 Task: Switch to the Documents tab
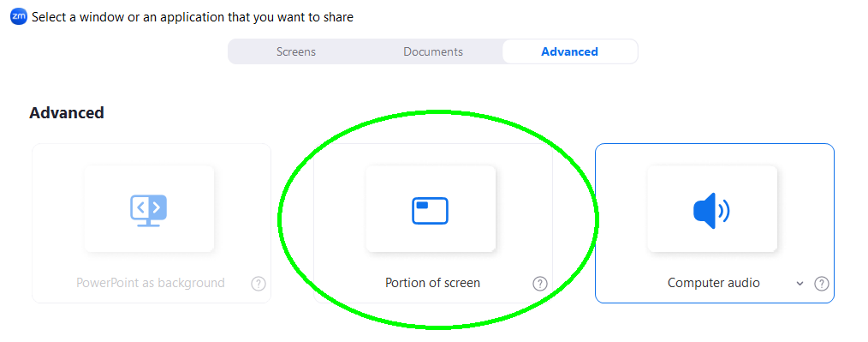[x=433, y=51]
